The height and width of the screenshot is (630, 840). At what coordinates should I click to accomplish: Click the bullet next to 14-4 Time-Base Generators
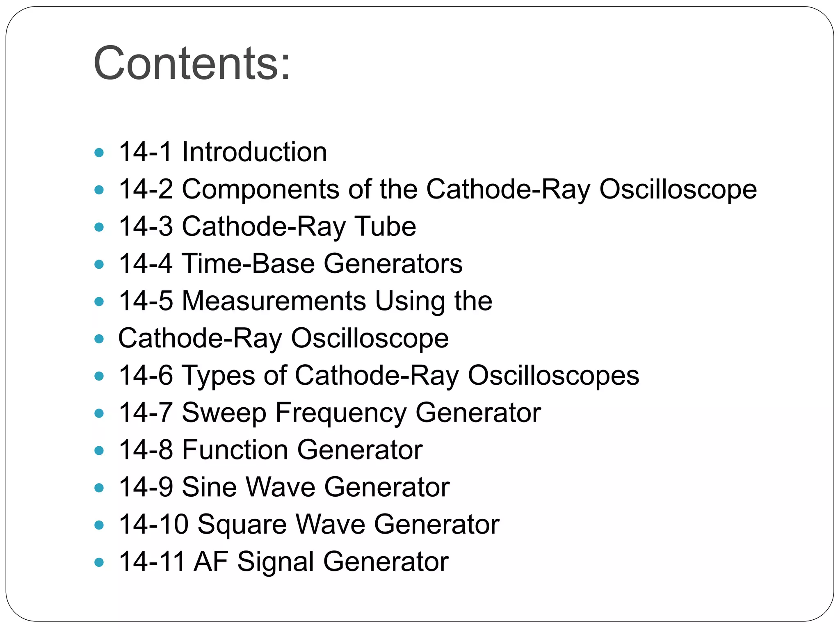99,265
